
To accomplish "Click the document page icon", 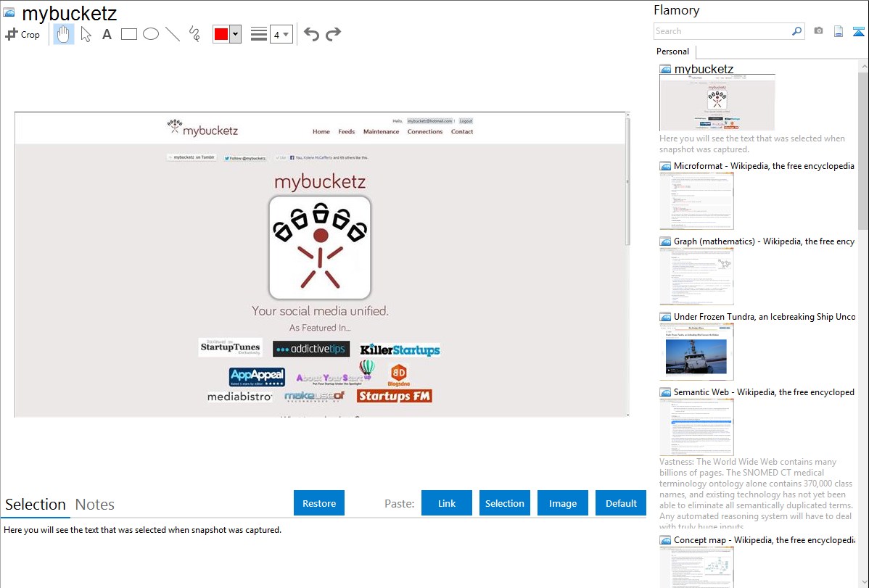I will [x=839, y=31].
